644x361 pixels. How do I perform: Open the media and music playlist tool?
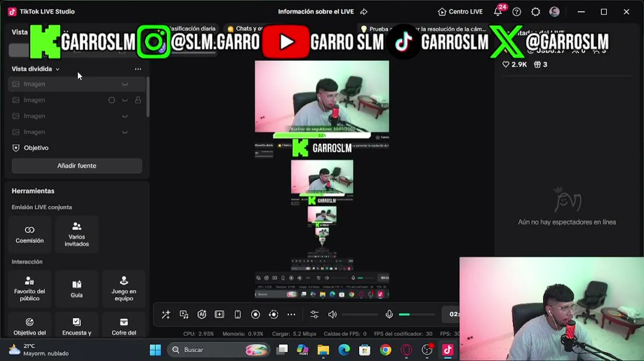click(x=184, y=314)
